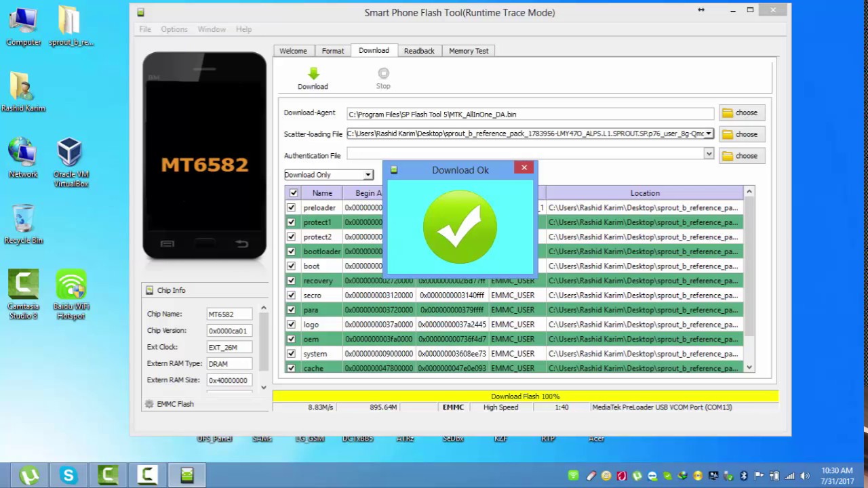Uncheck the bootloader partition checkbox
The width and height of the screenshot is (868, 488).
coord(292,251)
